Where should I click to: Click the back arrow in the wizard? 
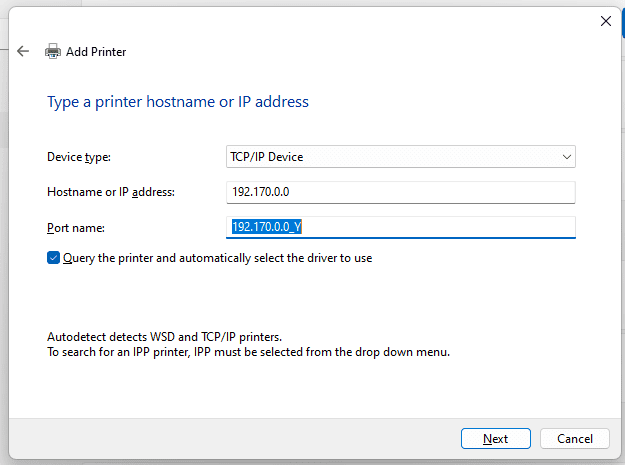point(24,51)
